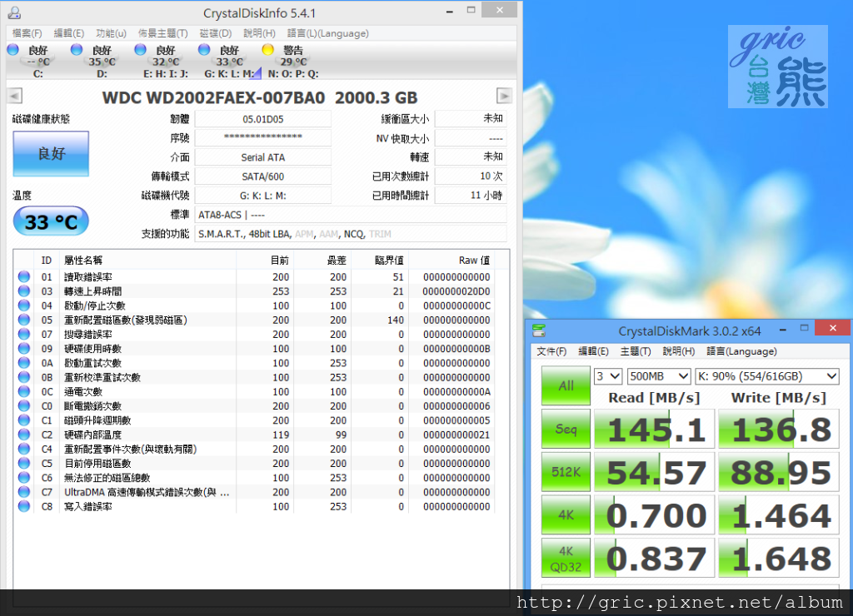Open 文件(F) menu in CrystalDiskMark
This screenshot has height=616, width=853.
(x=551, y=351)
